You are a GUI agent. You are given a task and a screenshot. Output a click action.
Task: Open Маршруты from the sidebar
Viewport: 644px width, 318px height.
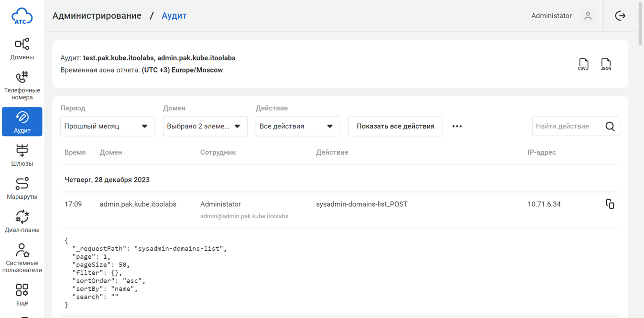[22, 189]
